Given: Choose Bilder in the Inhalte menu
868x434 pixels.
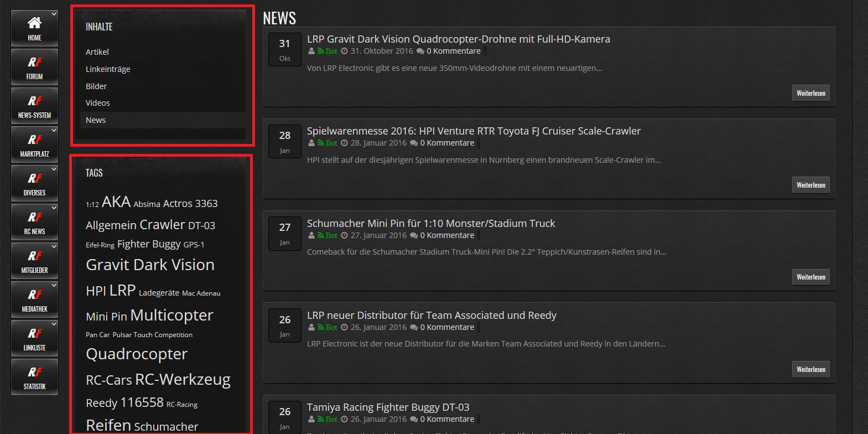Looking at the screenshot, I should coord(96,86).
